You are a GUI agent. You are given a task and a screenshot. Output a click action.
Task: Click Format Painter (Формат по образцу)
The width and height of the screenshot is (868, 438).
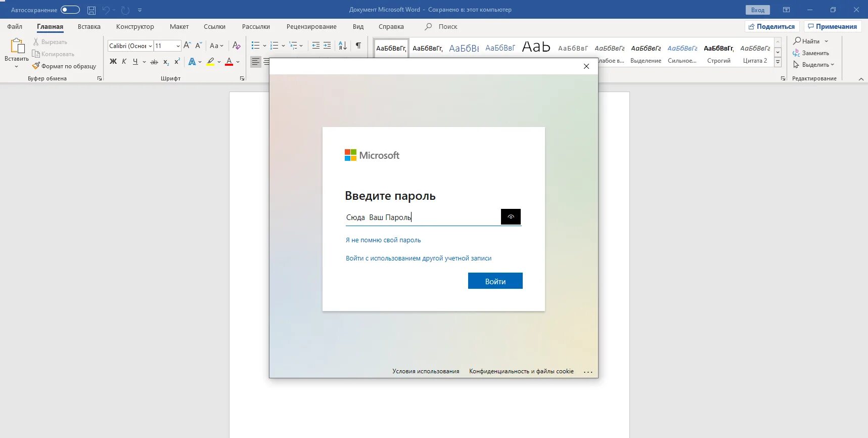pos(64,66)
